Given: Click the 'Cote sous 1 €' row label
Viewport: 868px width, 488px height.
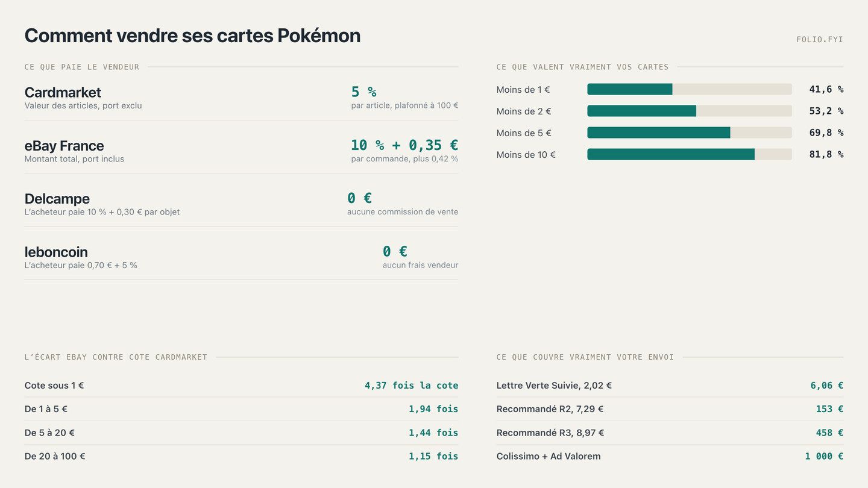Looking at the screenshot, I should 54,386.
